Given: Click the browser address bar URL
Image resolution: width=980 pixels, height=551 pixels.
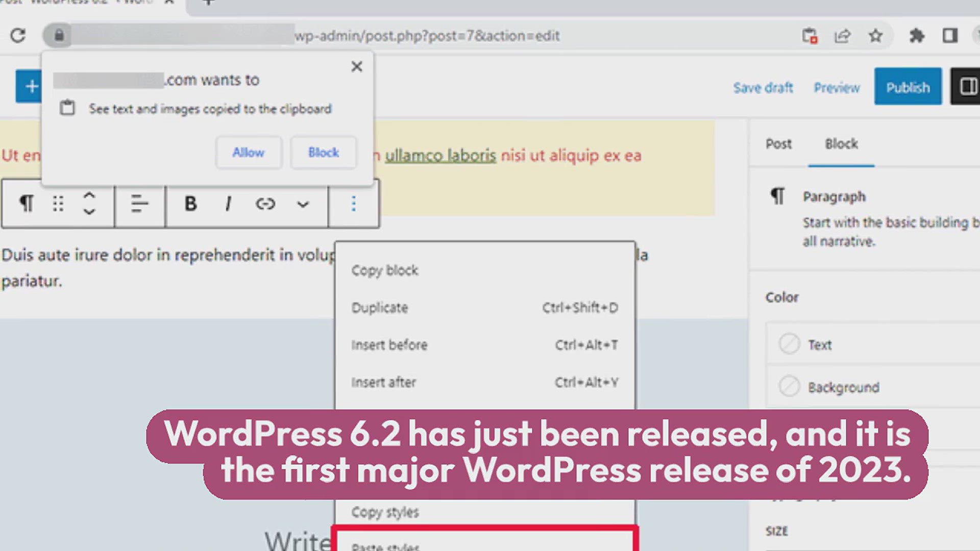Looking at the screenshot, I should 427,36.
